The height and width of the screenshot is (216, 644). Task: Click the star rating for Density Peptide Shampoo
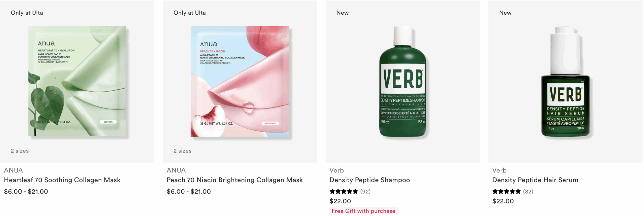pos(344,192)
